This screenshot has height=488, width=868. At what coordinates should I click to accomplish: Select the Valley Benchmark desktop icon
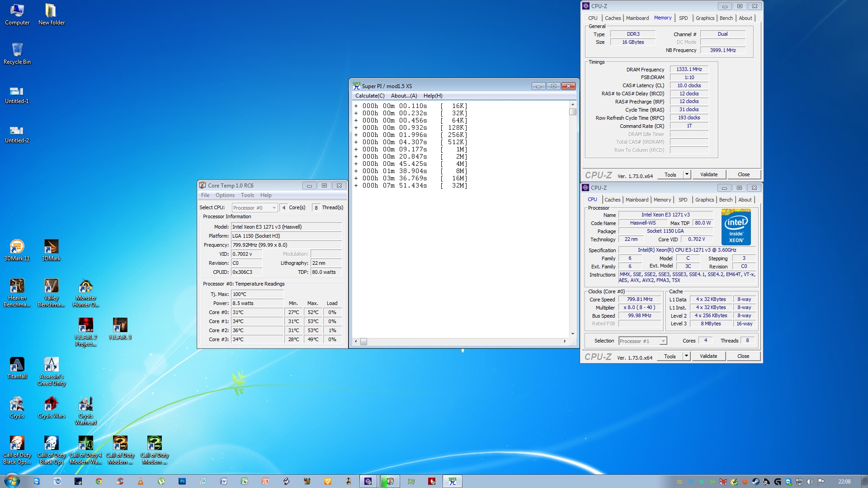click(52, 293)
